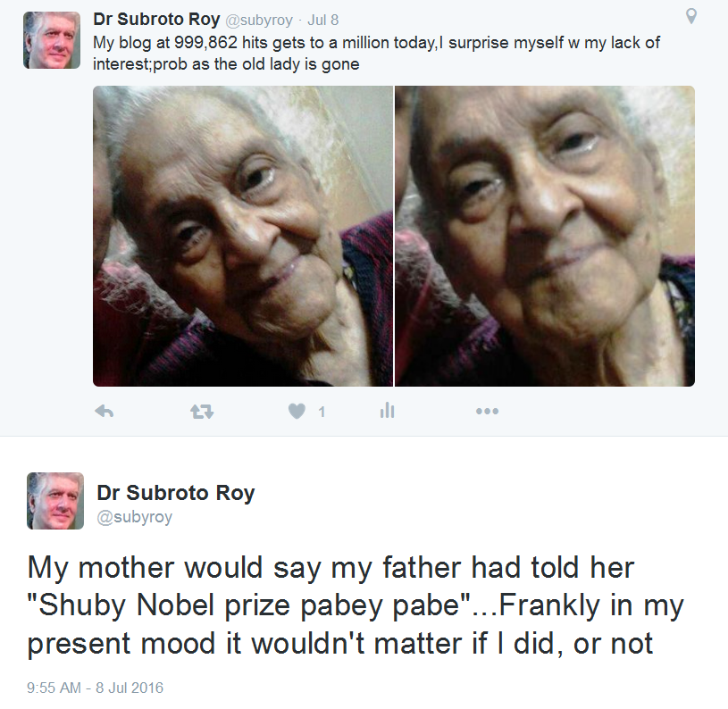Click the location pin icon

tap(690, 16)
